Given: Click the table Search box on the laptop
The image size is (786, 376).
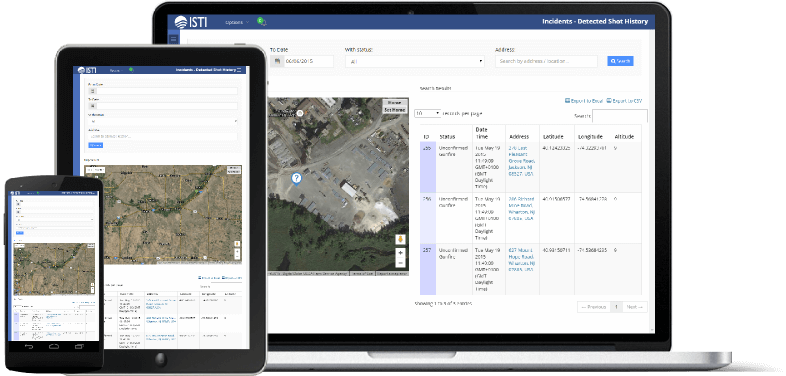Looking at the screenshot, I should point(620,116).
